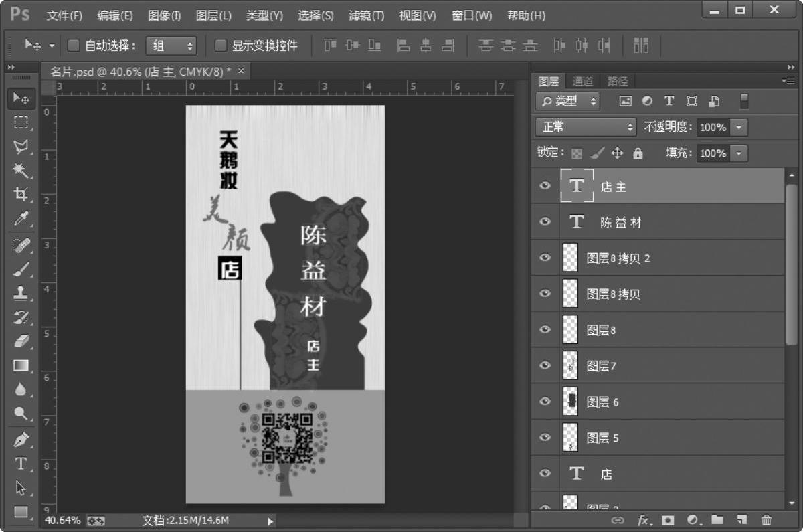
Task: Create new fill or adjustment layer
Action: coord(693,520)
